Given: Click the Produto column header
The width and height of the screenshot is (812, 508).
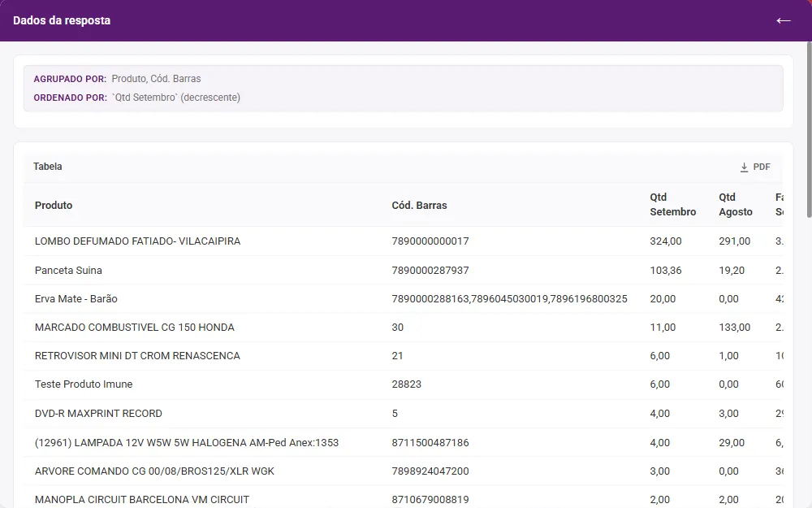Looking at the screenshot, I should (x=54, y=206).
